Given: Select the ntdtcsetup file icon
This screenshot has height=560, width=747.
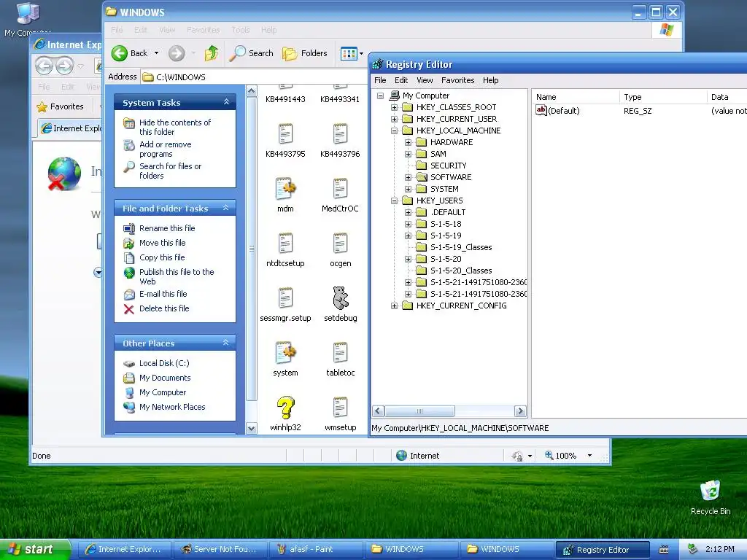Looking at the screenshot, I should pyautogui.click(x=285, y=244).
